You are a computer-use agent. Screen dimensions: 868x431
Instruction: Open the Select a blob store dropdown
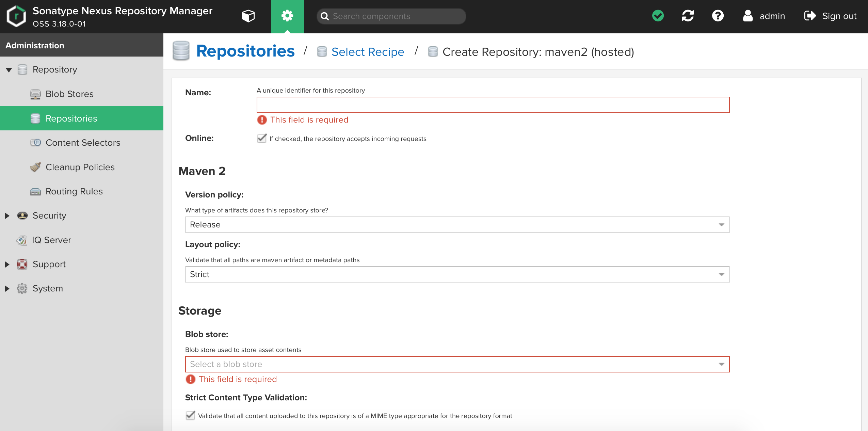[x=457, y=364]
